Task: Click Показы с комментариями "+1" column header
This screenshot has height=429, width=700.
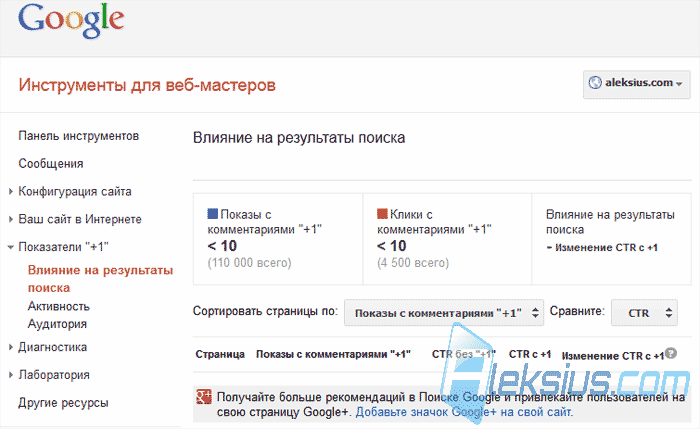Action: click(x=333, y=354)
